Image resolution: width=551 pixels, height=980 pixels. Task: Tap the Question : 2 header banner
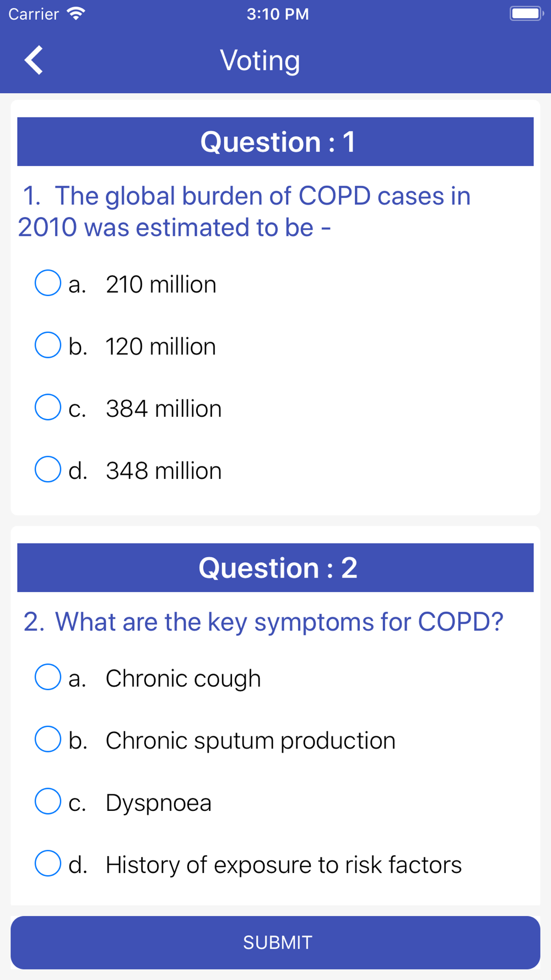tap(275, 568)
